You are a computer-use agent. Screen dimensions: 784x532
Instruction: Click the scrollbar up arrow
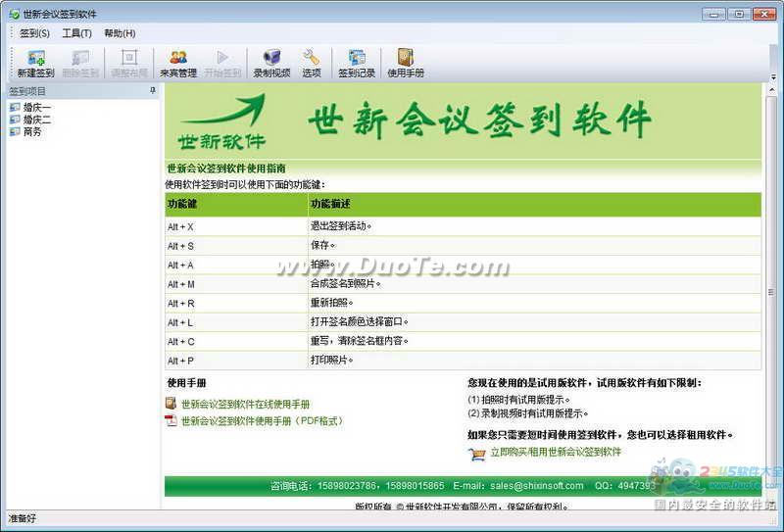coord(771,90)
